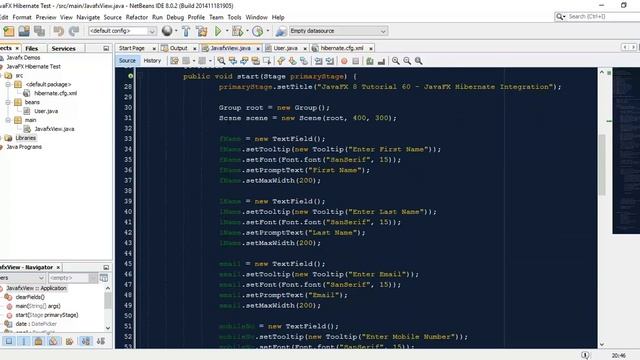
Task: Click the Zoom In magnifier in editor toolbar
Action: (x=396, y=61)
